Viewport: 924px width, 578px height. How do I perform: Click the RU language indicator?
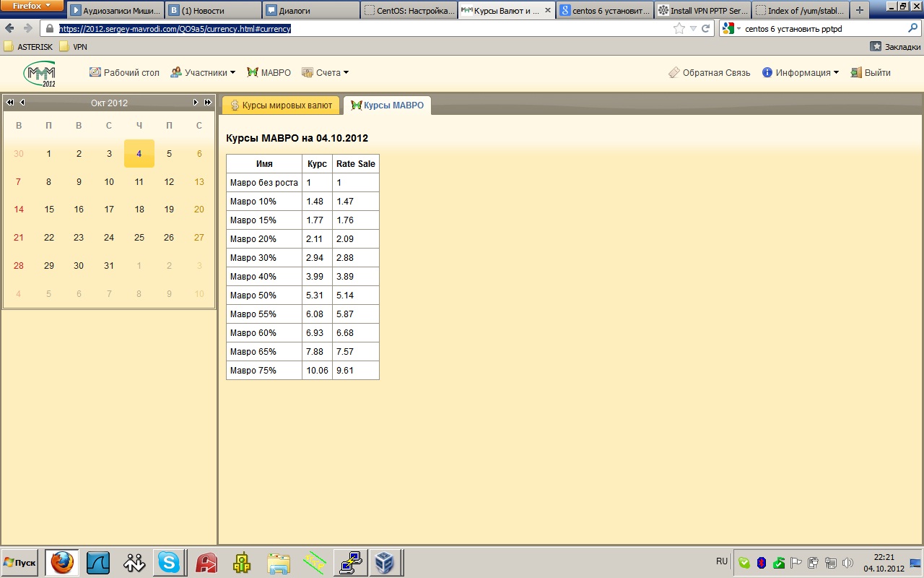point(722,561)
